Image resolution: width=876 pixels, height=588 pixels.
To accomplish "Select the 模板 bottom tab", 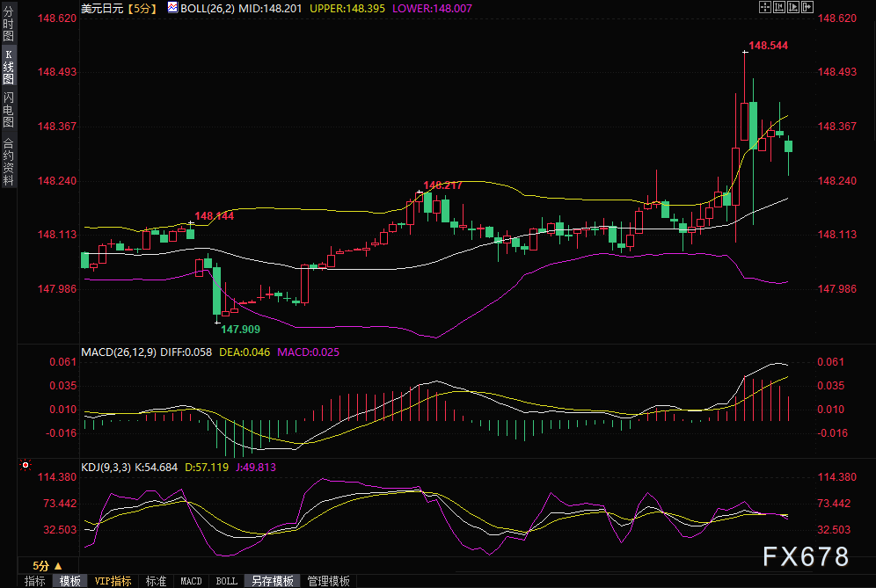I will (x=69, y=581).
